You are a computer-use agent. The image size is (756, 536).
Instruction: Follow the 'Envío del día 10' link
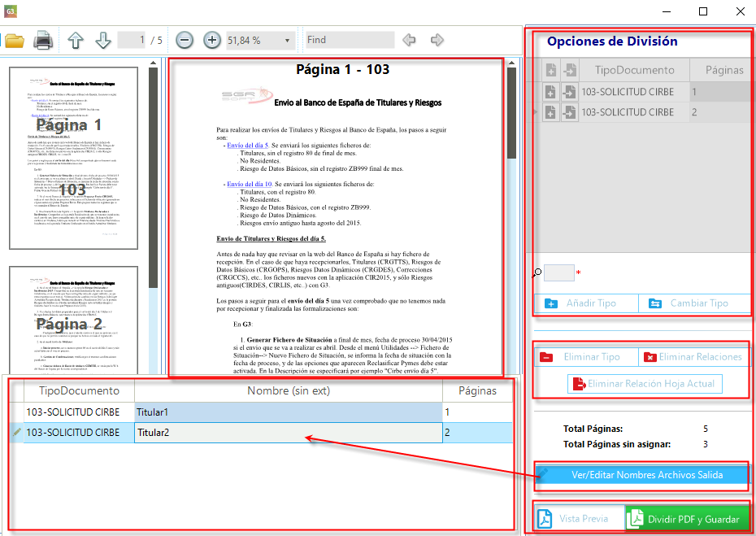[x=250, y=184]
